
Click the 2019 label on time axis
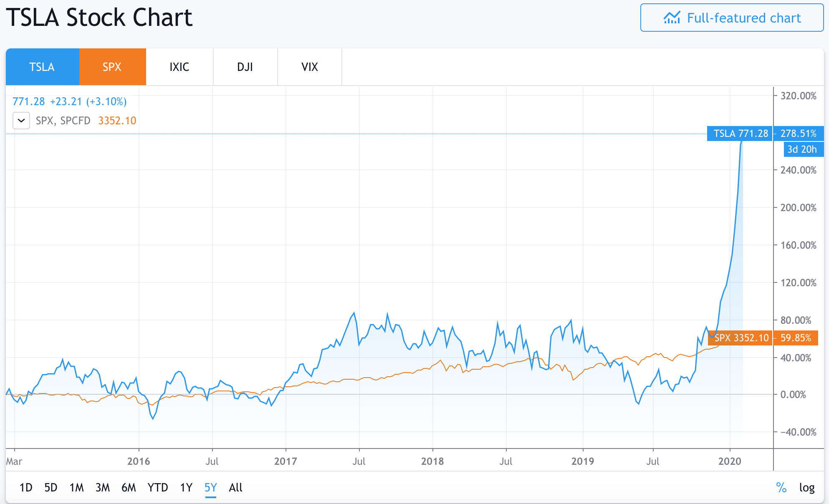pos(583,461)
